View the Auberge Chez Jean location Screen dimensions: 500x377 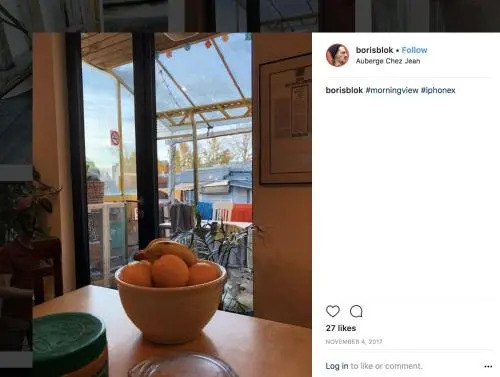point(388,61)
